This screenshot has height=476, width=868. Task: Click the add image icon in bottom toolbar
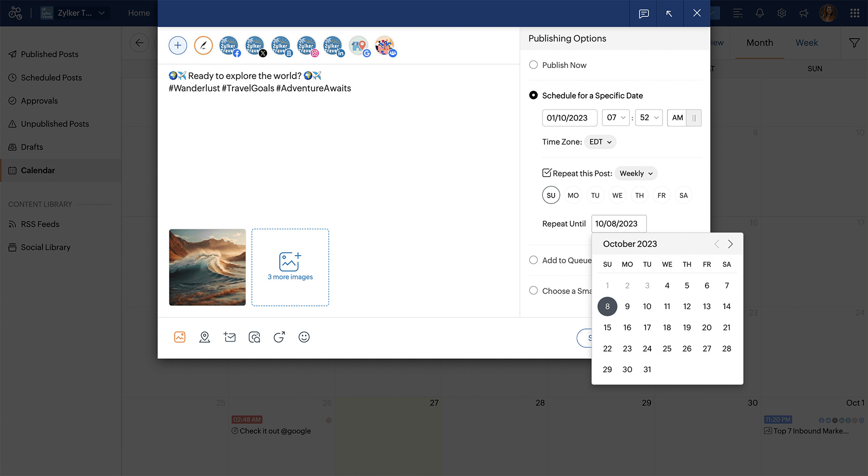[x=180, y=337]
